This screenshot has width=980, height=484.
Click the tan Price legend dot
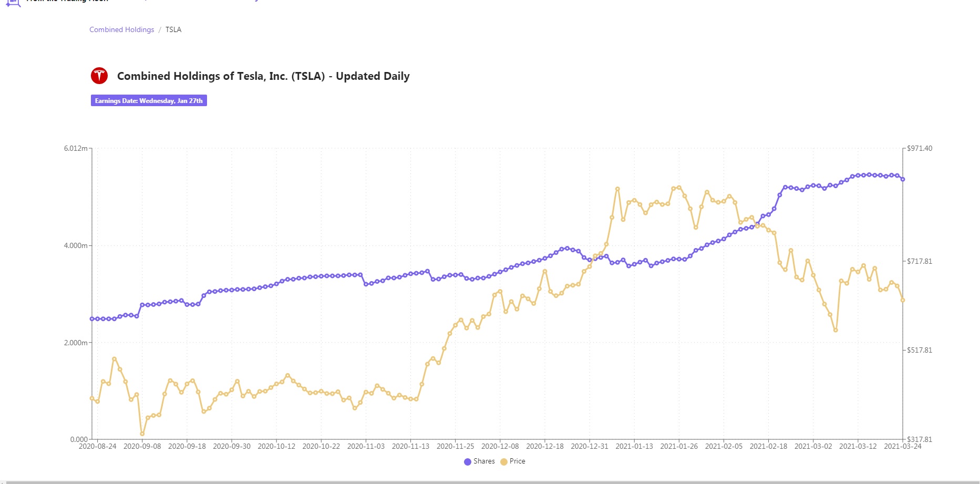pos(504,461)
